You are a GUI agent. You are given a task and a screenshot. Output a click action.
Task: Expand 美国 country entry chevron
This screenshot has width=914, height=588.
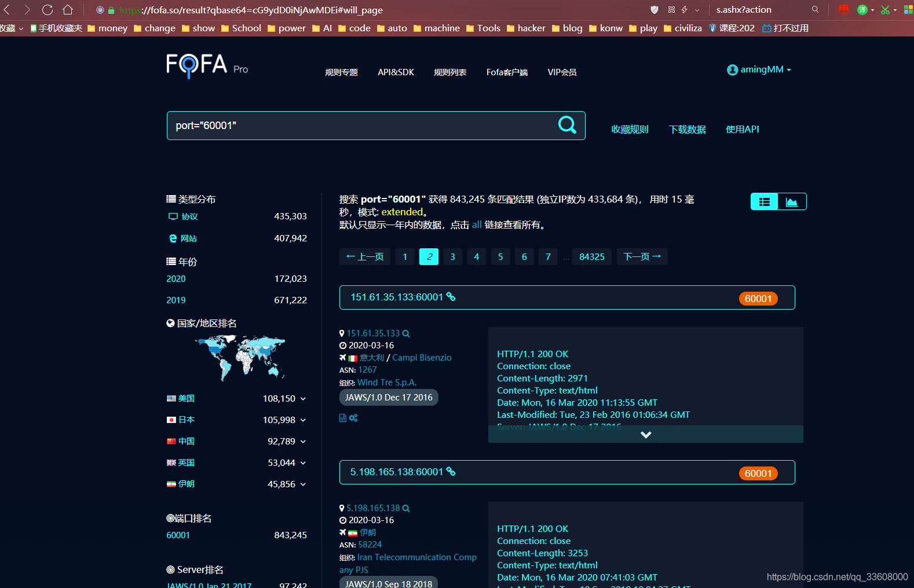click(x=303, y=399)
